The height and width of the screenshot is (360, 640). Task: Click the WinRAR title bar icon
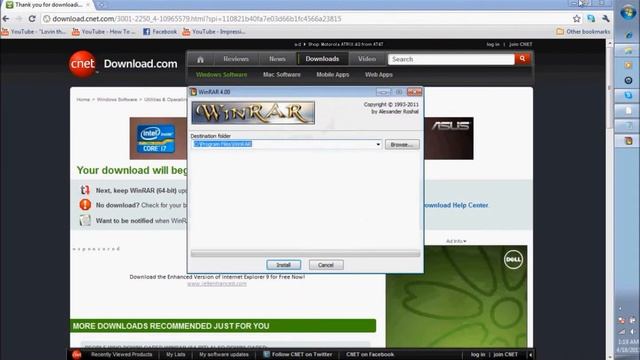pyautogui.click(x=193, y=92)
